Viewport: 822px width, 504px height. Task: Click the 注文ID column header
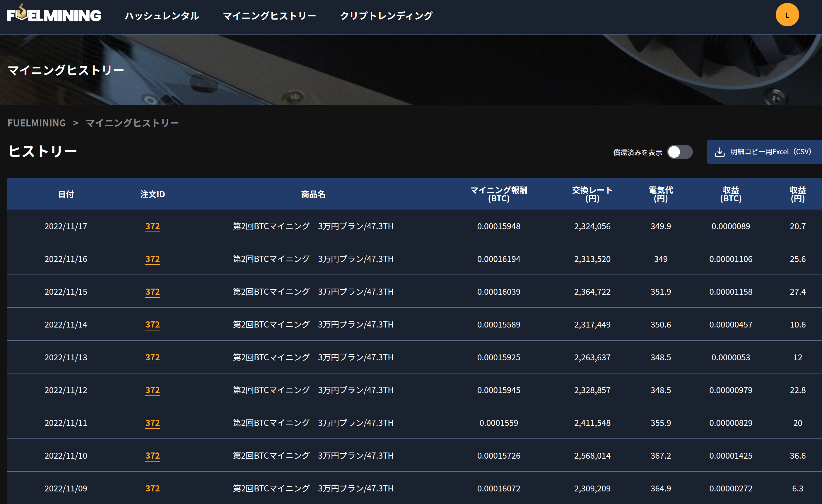tap(153, 194)
